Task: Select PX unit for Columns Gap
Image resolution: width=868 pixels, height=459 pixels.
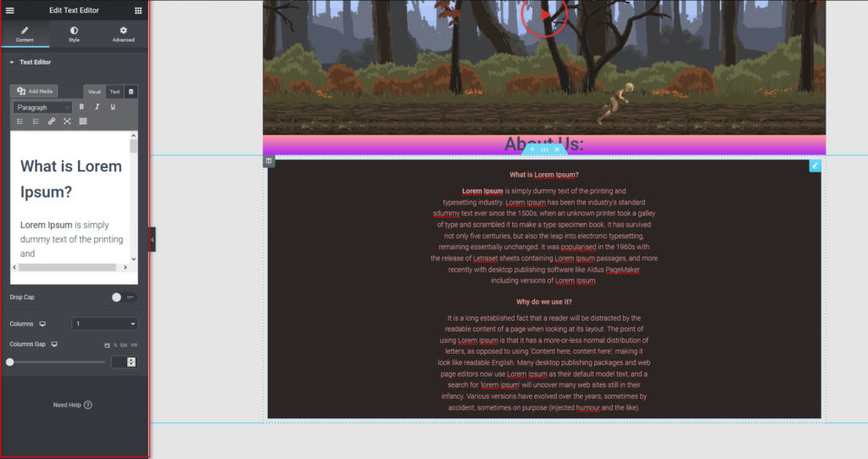Action: pyautogui.click(x=108, y=344)
